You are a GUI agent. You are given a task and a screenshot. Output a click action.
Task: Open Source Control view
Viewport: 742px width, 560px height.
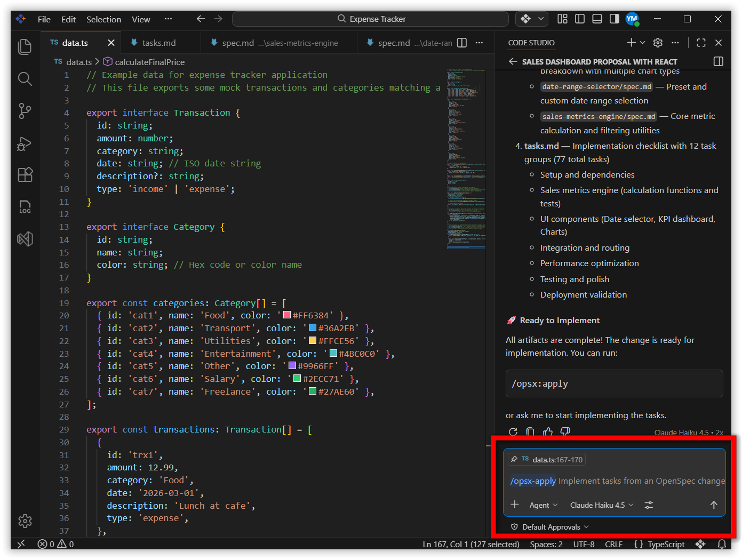[25, 111]
